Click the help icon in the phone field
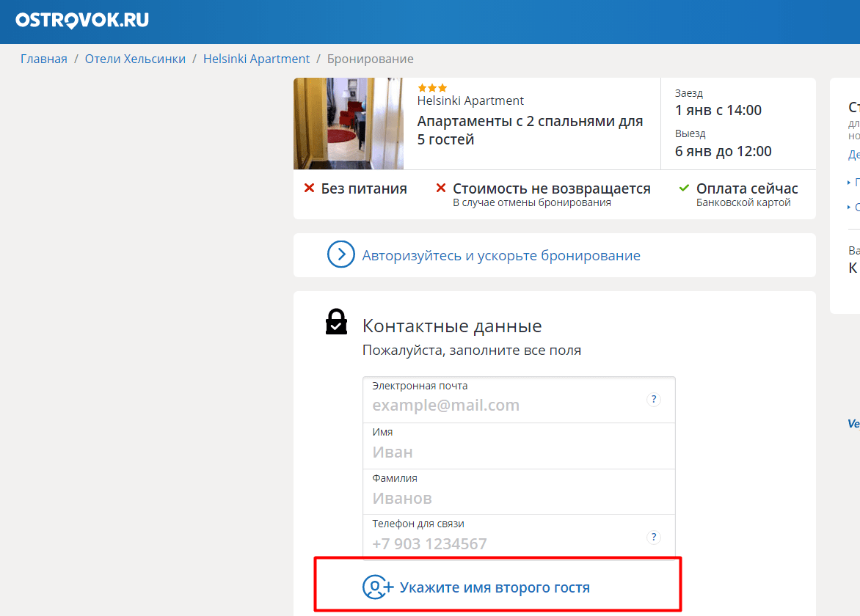This screenshot has height=616, width=860. click(x=653, y=537)
